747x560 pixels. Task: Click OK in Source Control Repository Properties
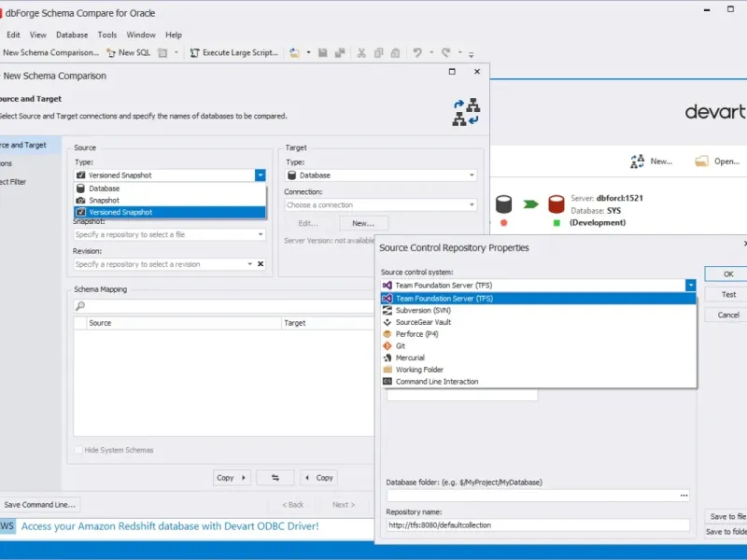tap(728, 274)
